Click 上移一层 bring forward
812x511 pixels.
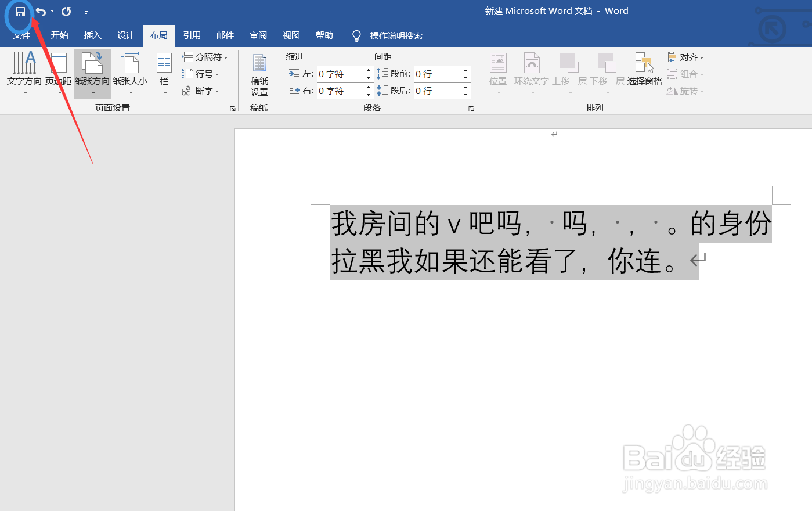click(569, 73)
